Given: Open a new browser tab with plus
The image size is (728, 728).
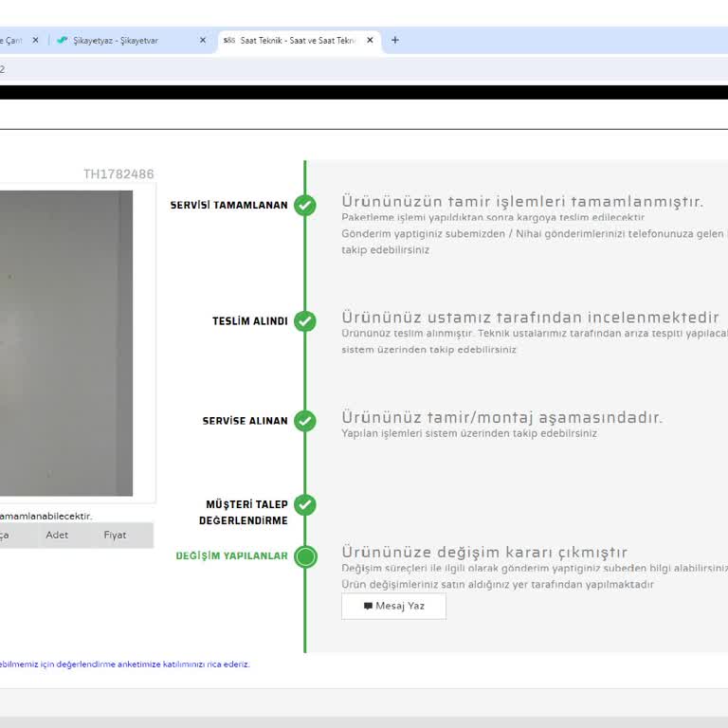Looking at the screenshot, I should (x=395, y=41).
